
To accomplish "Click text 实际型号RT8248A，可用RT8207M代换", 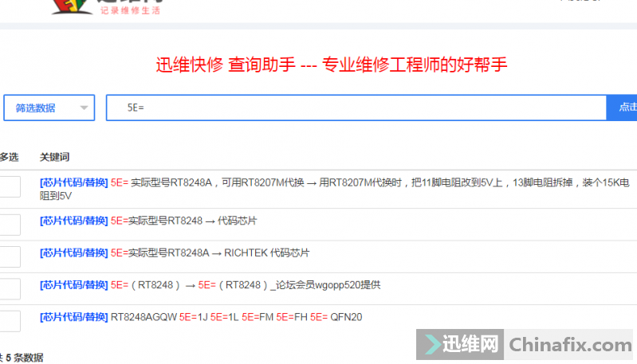I will tap(218, 182).
